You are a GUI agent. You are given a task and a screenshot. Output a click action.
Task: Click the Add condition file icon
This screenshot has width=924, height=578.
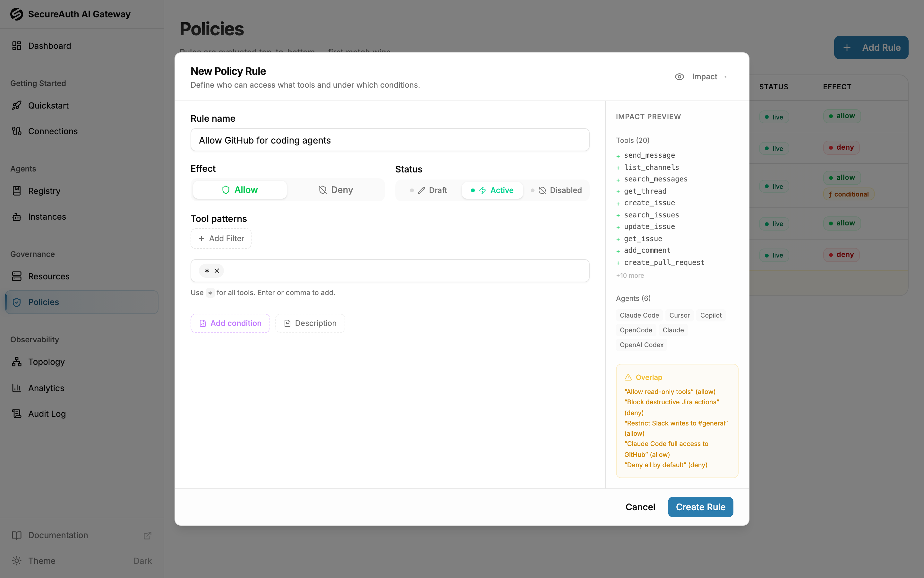203,323
